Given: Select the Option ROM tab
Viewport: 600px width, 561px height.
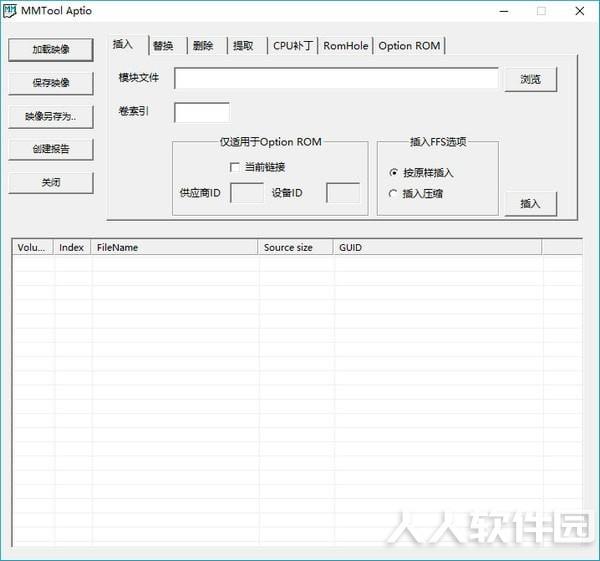Looking at the screenshot, I should click(x=409, y=46).
